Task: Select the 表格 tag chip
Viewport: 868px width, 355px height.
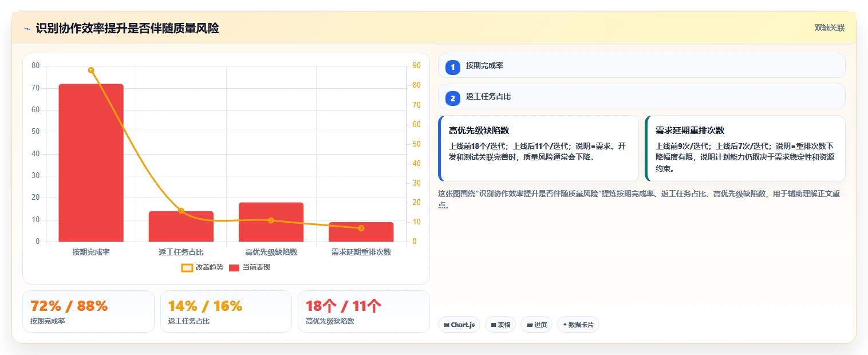Action: [x=500, y=325]
